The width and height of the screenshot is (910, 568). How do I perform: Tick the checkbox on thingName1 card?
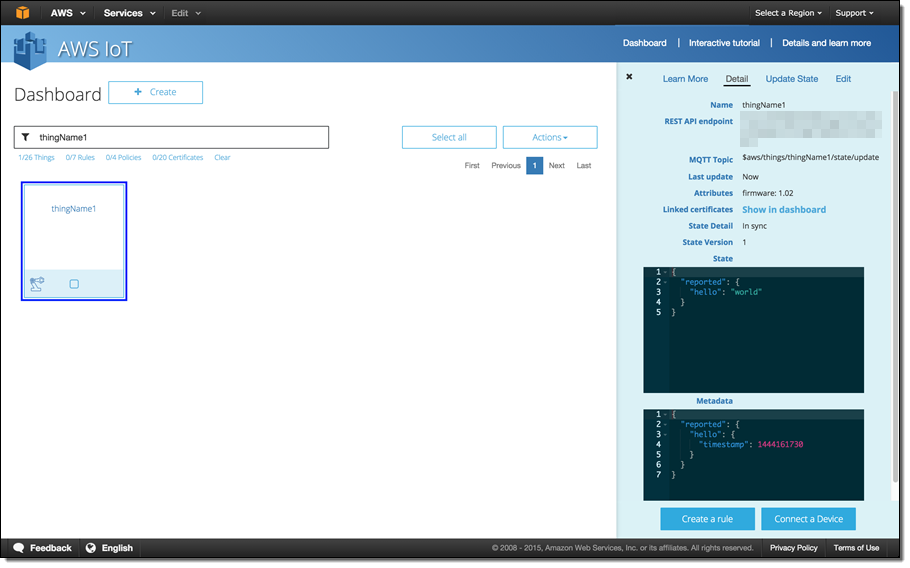coord(74,284)
